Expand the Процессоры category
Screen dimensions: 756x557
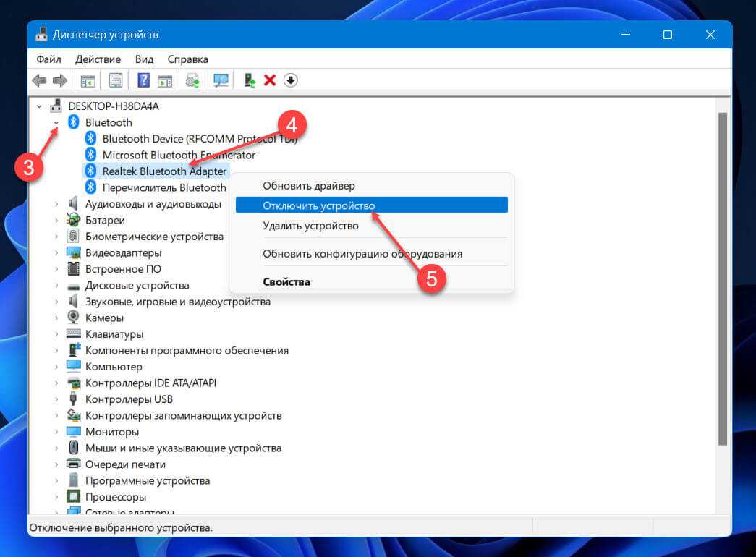click(x=56, y=497)
